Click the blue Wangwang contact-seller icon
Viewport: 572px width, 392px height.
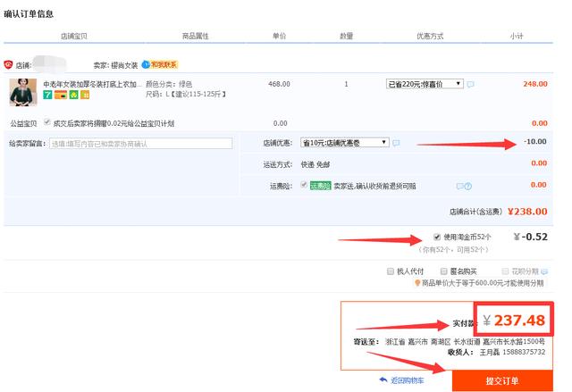click(146, 64)
